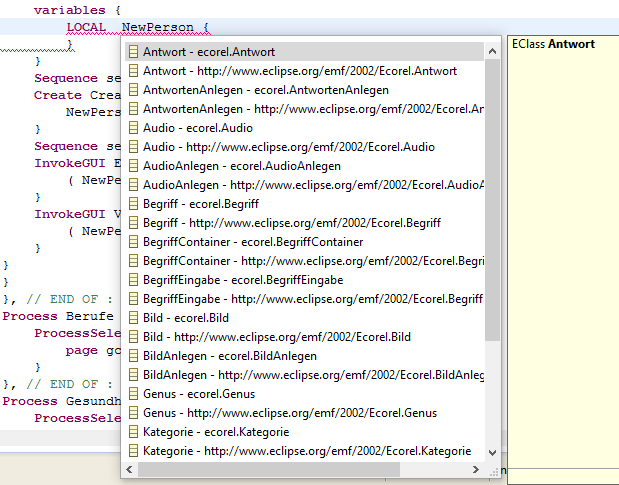Screen dimensions: 619x485
Task: Click EClass icon beside 'BegriffContainer - ecorel.BegriffContainer'
Action: [x=133, y=242]
